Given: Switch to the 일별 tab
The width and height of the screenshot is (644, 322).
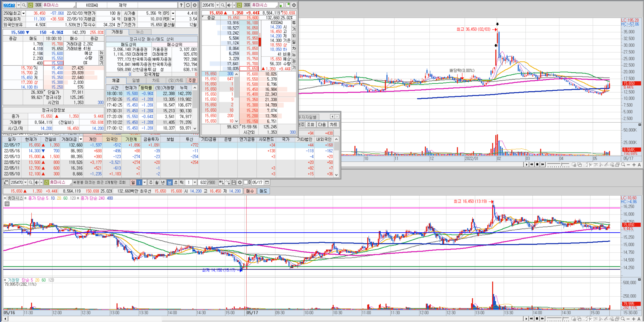Looking at the screenshot, I should [x=136, y=81].
